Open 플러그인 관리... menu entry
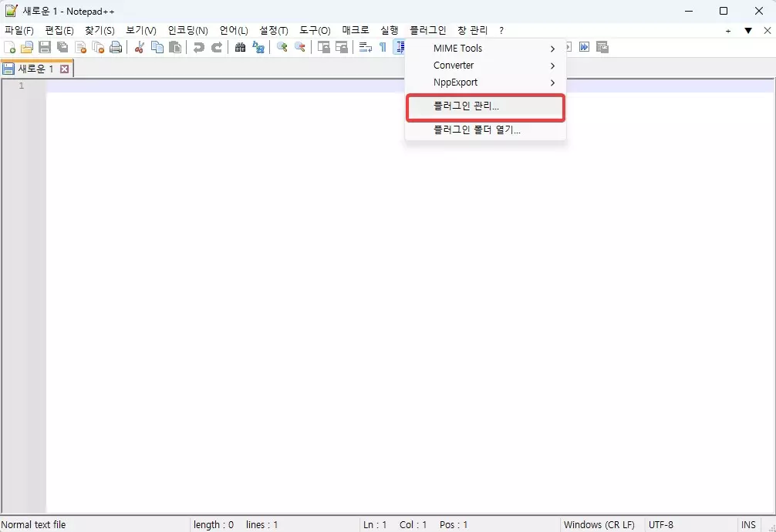 pos(485,106)
